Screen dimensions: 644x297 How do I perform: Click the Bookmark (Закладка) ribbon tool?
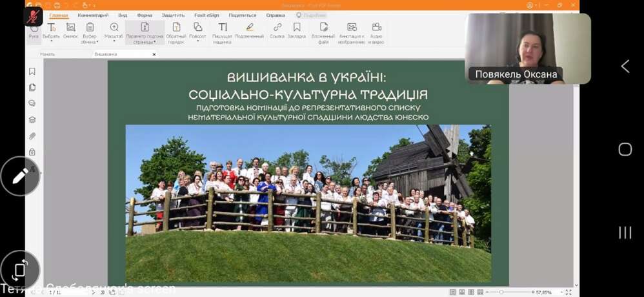(297, 31)
